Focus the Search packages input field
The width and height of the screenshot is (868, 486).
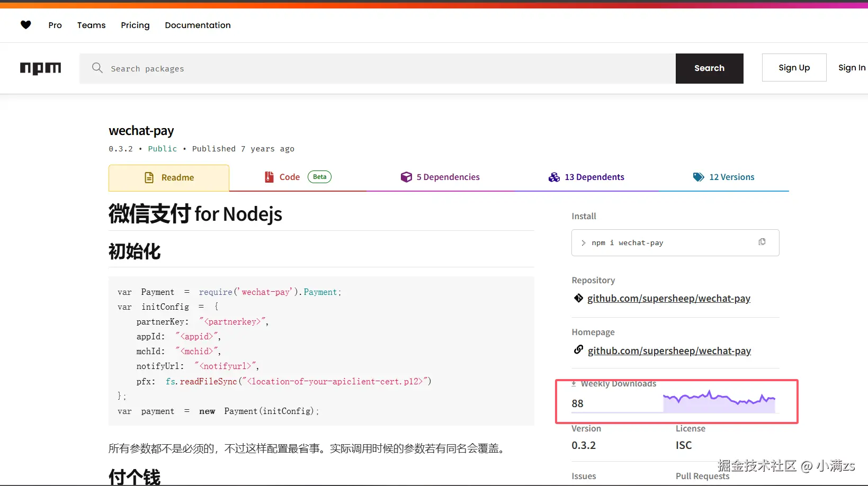tap(378, 68)
